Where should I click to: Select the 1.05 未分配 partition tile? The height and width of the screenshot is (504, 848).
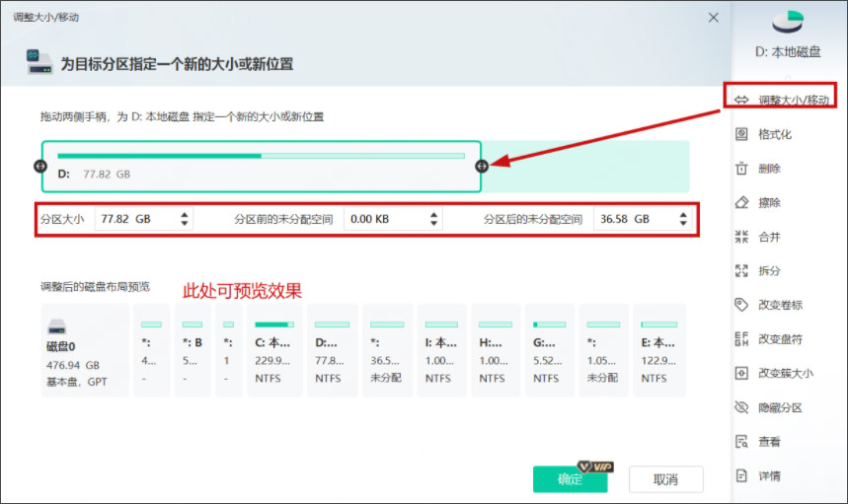[603, 350]
